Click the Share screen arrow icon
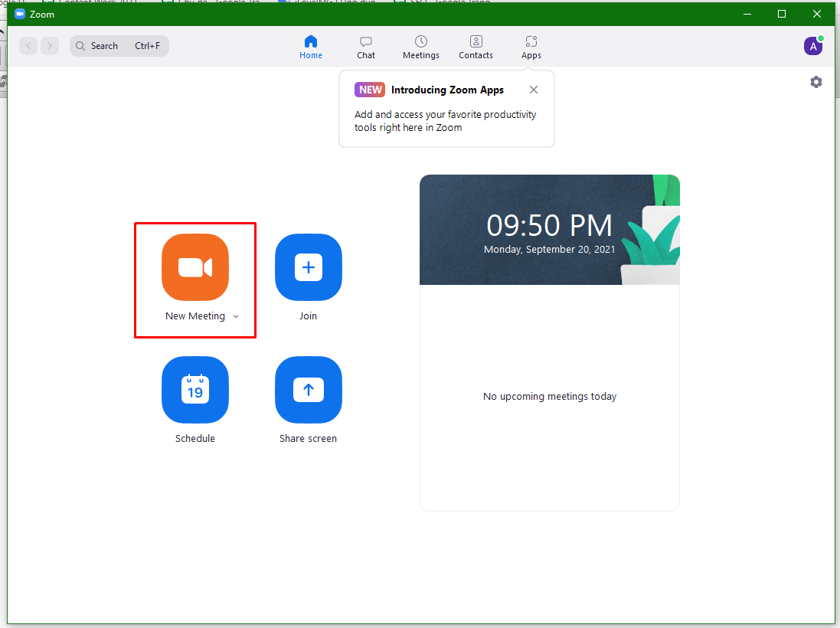840x628 pixels. click(308, 390)
